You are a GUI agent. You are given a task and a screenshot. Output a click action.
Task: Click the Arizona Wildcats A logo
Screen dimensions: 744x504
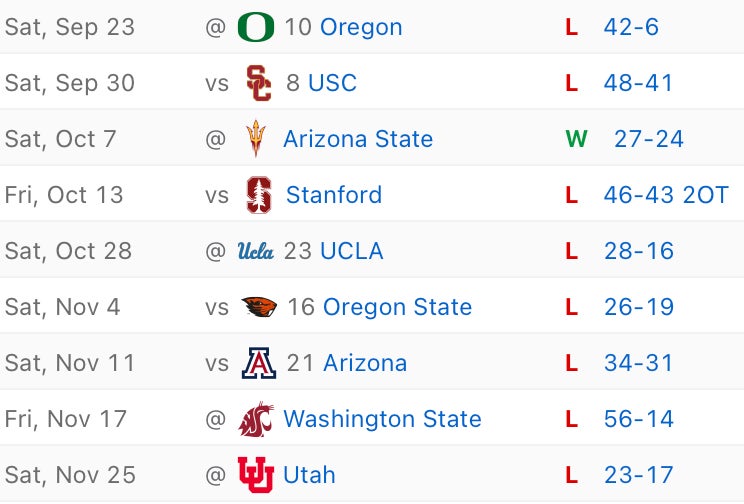tap(258, 363)
